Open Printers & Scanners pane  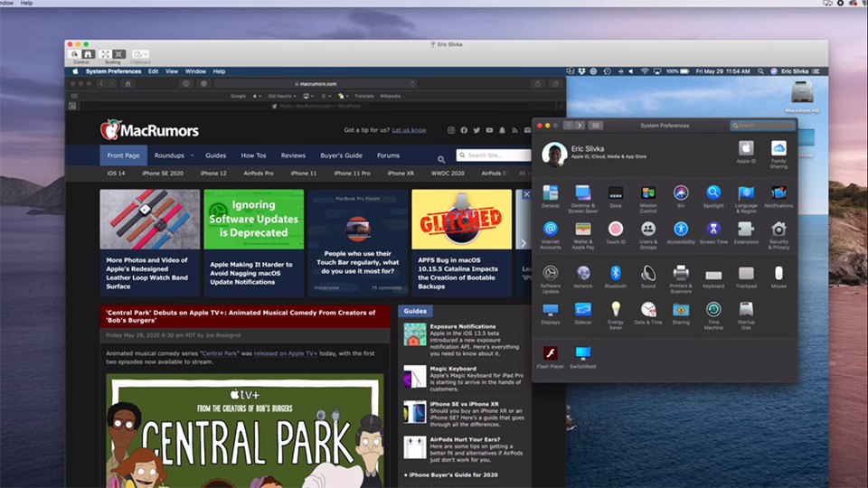click(681, 279)
